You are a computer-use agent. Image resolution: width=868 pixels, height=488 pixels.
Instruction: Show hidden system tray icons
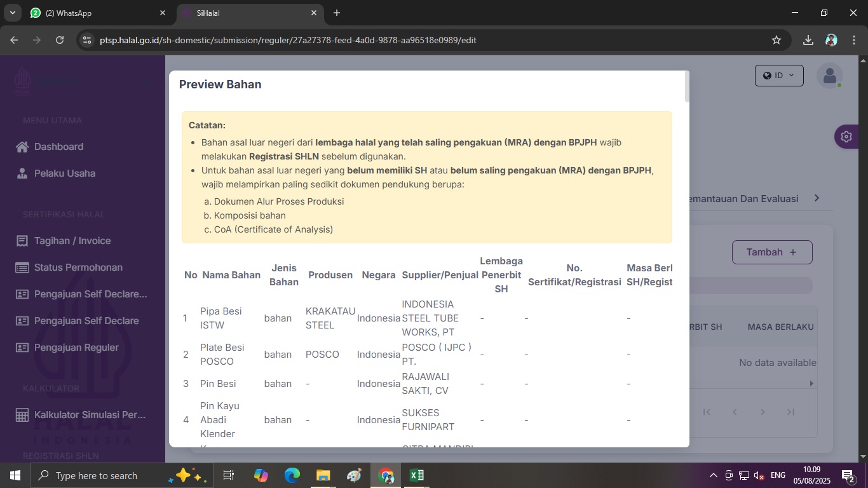pyautogui.click(x=713, y=475)
